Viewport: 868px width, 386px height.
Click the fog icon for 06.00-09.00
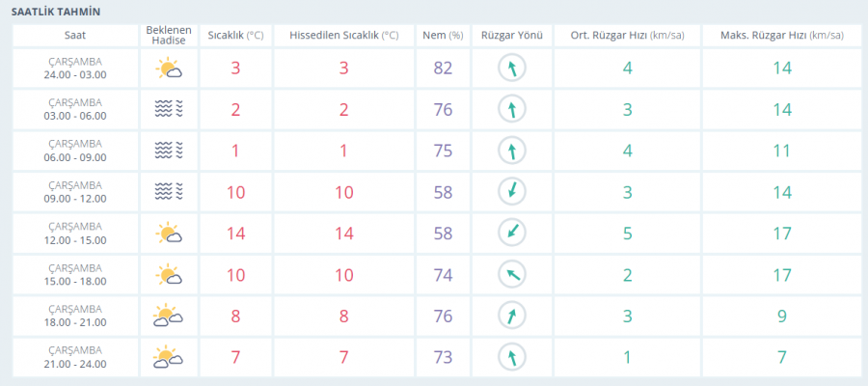click(x=169, y=151)
